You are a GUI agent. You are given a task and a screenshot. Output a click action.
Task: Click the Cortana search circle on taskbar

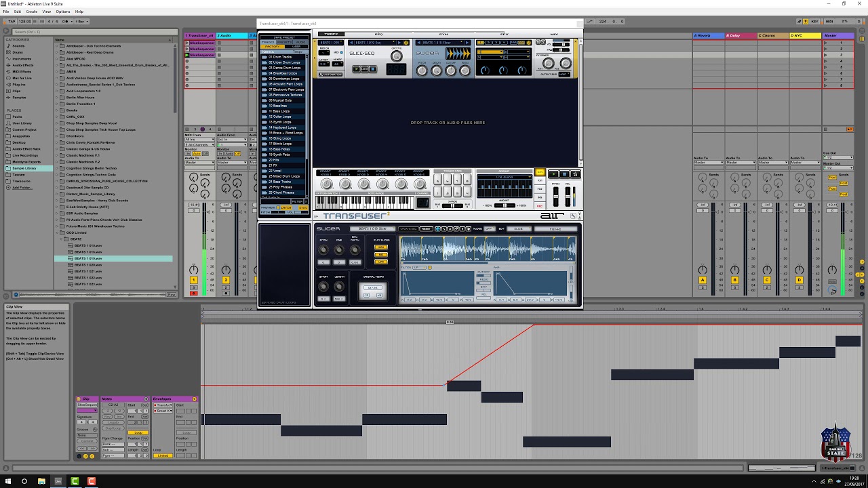[x=24, y=481]
